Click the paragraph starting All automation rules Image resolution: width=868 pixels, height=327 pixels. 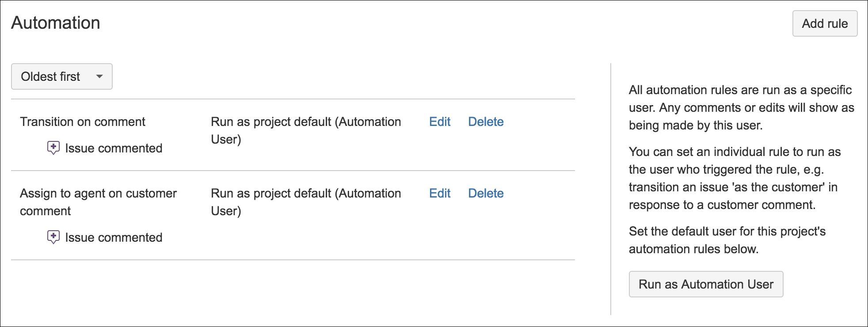point(741,107)
